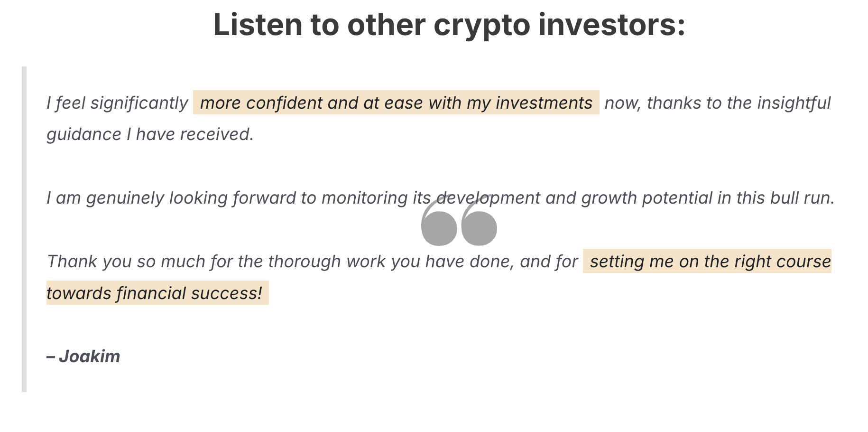Image resolution: width=868 pixels, height=432 pixels.
Task: Click the words 'growth potential in this bull run.'
Action: click(x=708, y=197)
